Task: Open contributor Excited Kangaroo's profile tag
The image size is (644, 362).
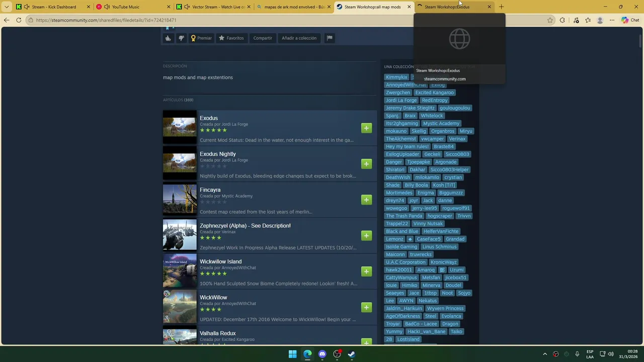Action: click(x=435, y=93)
